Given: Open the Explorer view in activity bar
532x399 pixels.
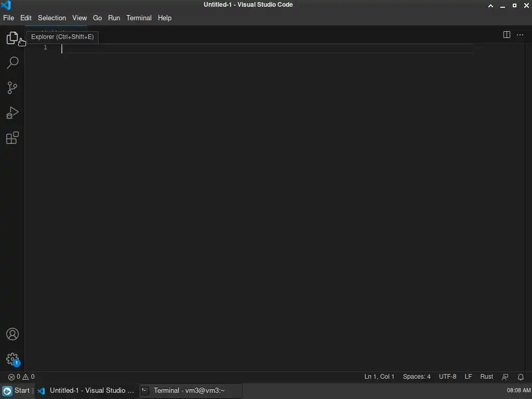Looking at the screenshot, I should pyautogui.click(x=12, y=37).
